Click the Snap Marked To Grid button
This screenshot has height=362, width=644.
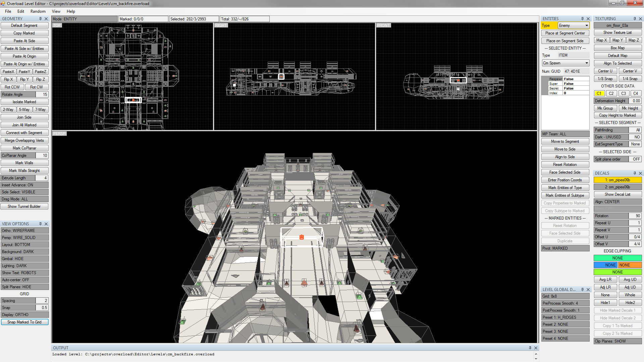25,322
